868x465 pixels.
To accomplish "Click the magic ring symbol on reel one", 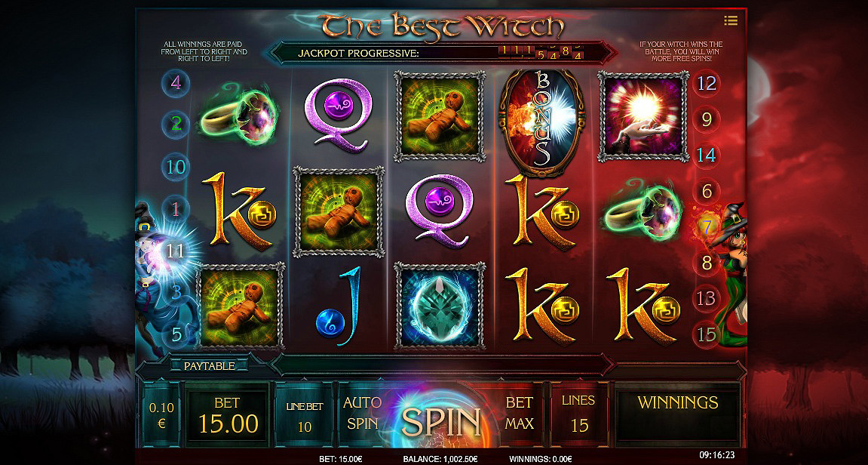I will point(238,115).
